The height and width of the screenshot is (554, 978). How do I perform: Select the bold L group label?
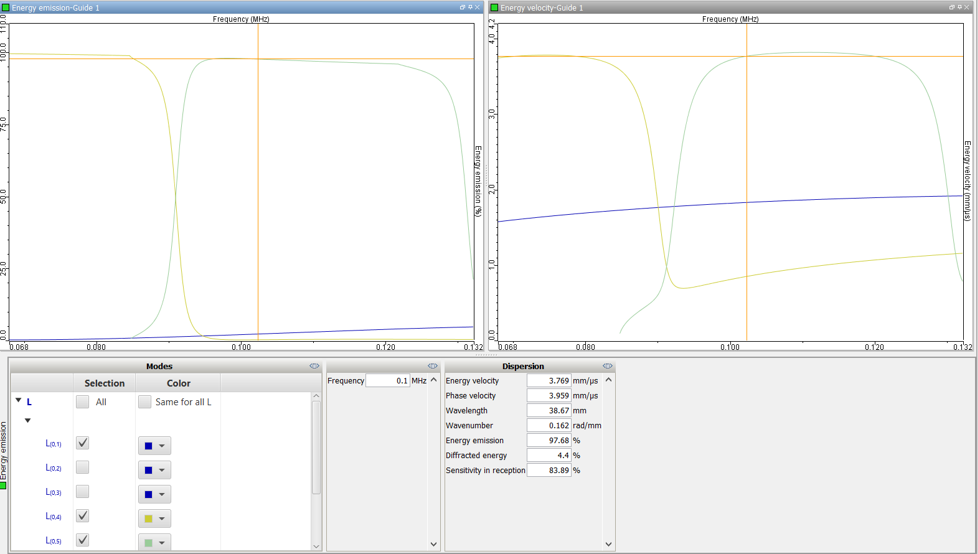point(29,402)
